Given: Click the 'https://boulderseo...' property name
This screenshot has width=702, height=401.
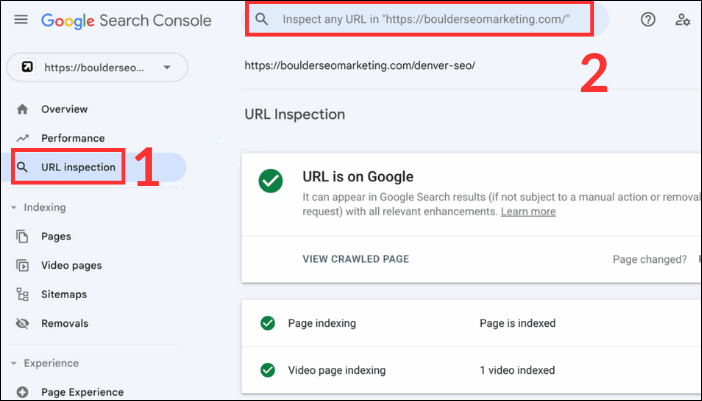Looking at the screenshot, I should coord(94,68).
